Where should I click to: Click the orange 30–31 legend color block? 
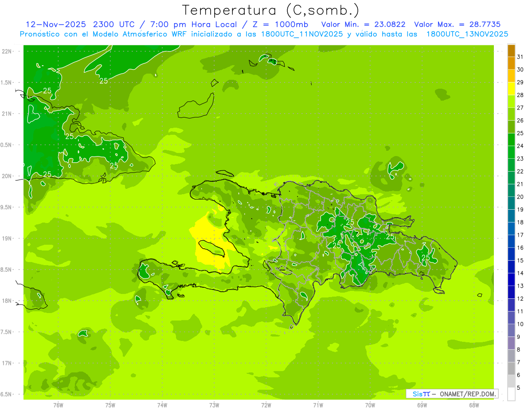click(511, 63)
